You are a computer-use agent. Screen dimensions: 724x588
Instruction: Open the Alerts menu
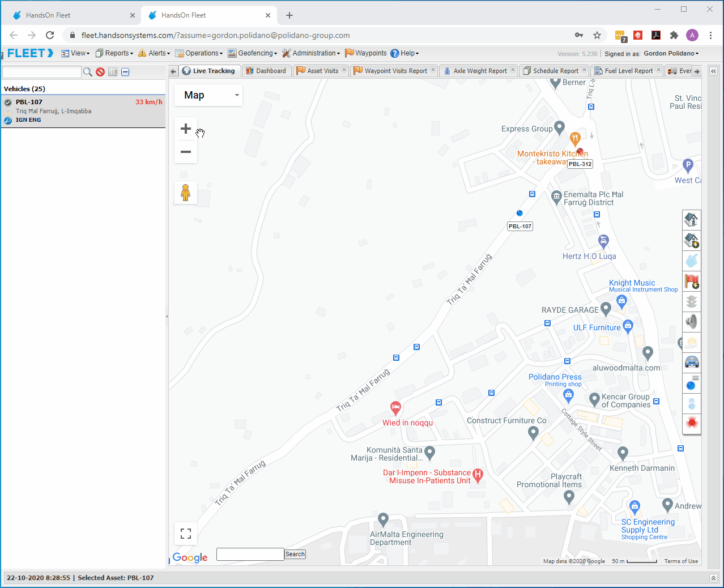[154, 53]
